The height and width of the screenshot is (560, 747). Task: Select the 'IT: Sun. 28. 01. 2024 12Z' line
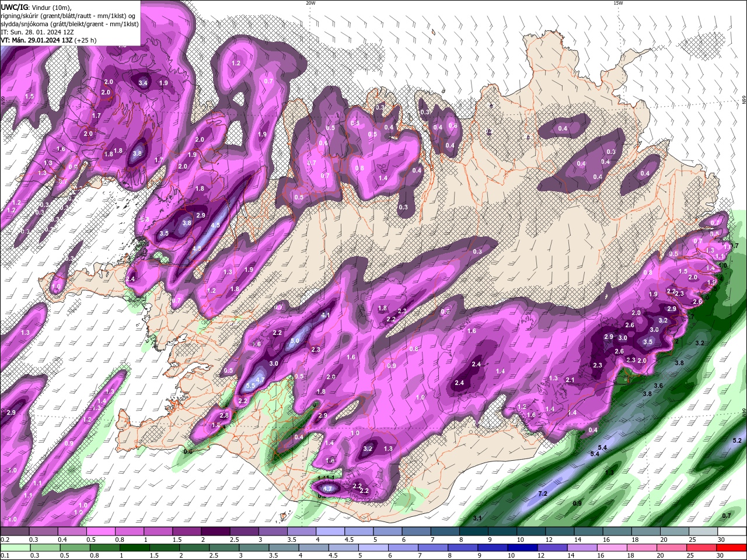pyautogui.click(x=39, y=32)
